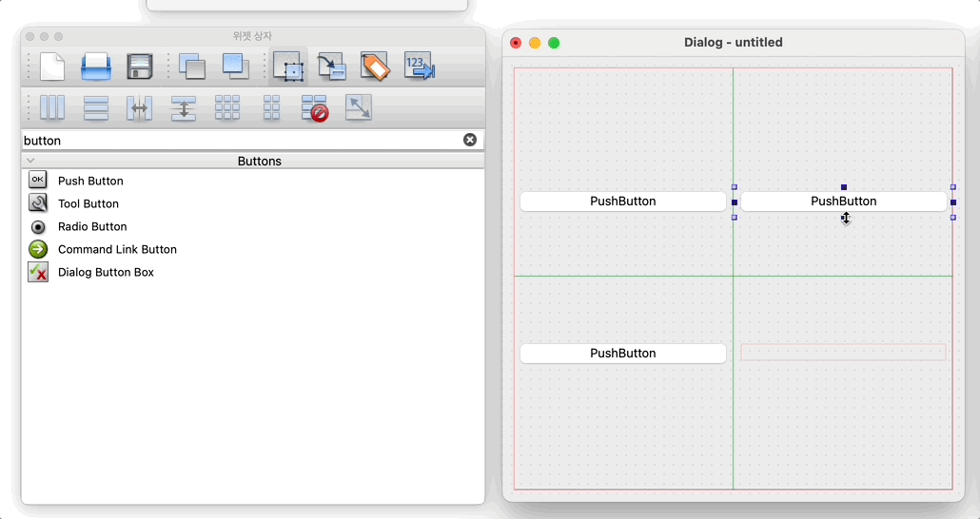The height and width of the screenshot is (519, 980).
Task: Apply the Lay Out Vertically icon
Action: (96, 107)
